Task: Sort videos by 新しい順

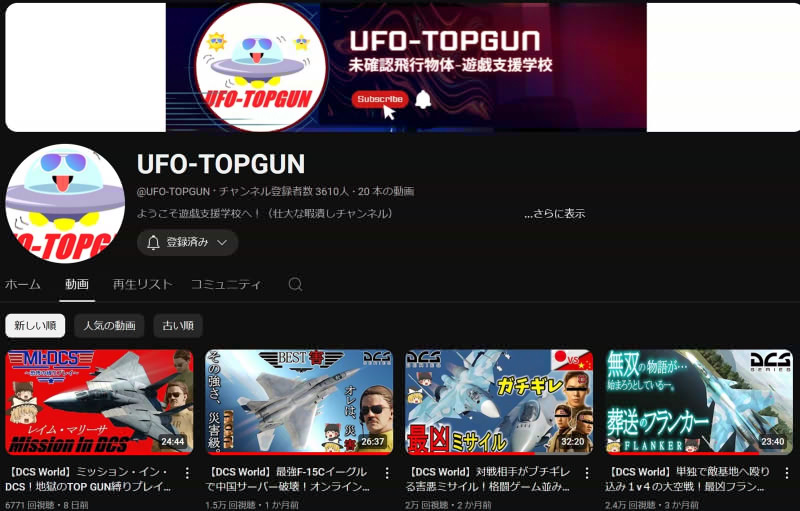Action: click(x=35, y=325)
